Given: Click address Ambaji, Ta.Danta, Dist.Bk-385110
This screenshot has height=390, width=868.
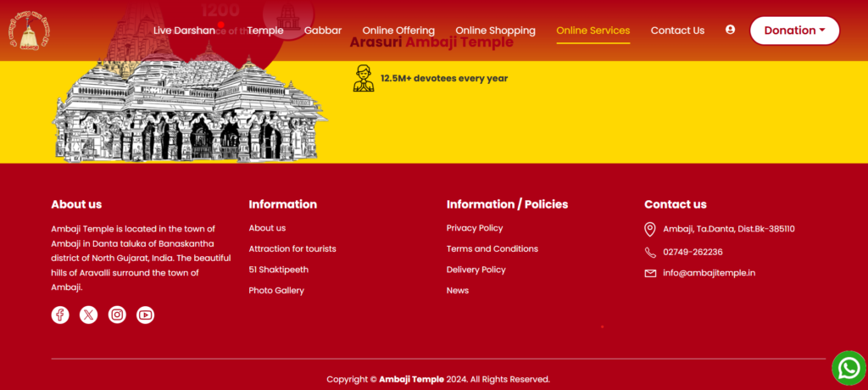Looking at the screenshot, I should (x=728, y=229).
